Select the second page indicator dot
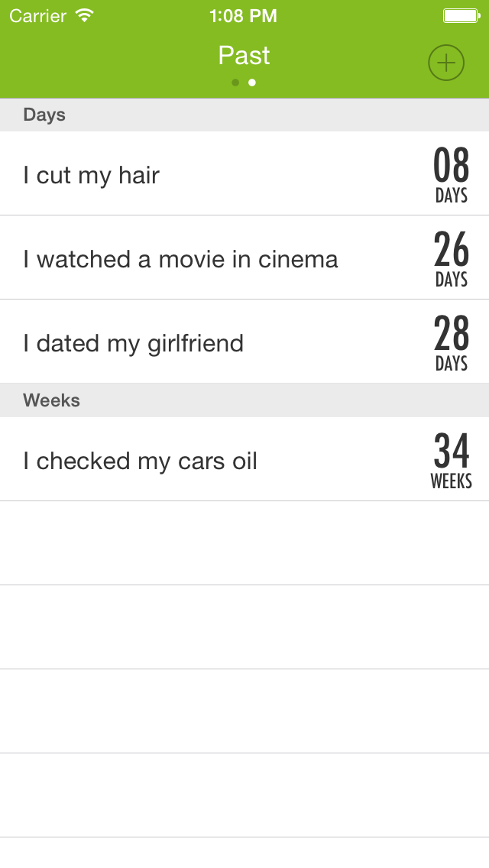Image resolution: width=489 pixels, height=868 pixels. click(252, 83)
